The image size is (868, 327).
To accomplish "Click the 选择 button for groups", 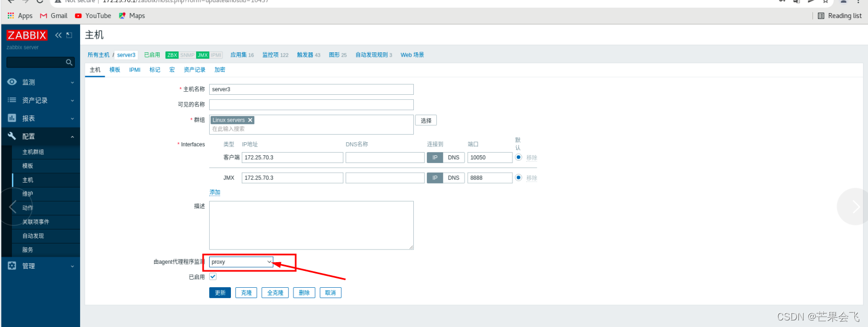I will (426, 120).
